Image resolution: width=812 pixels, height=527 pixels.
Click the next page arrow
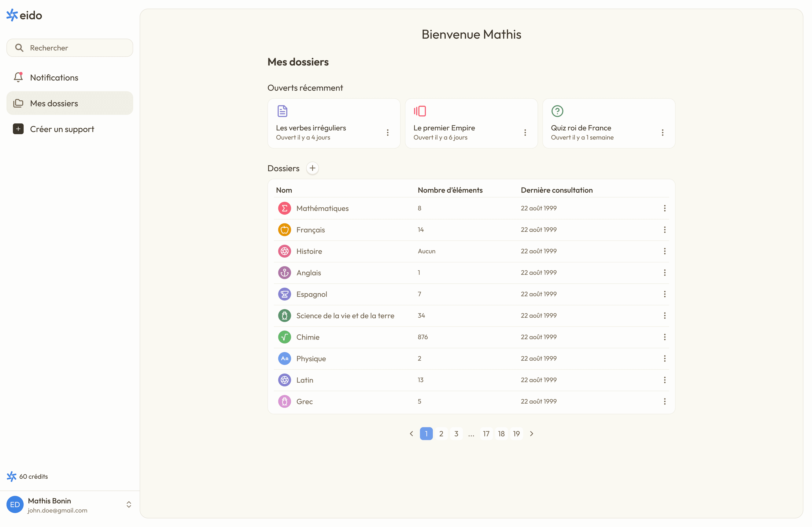tap(532, 433)
